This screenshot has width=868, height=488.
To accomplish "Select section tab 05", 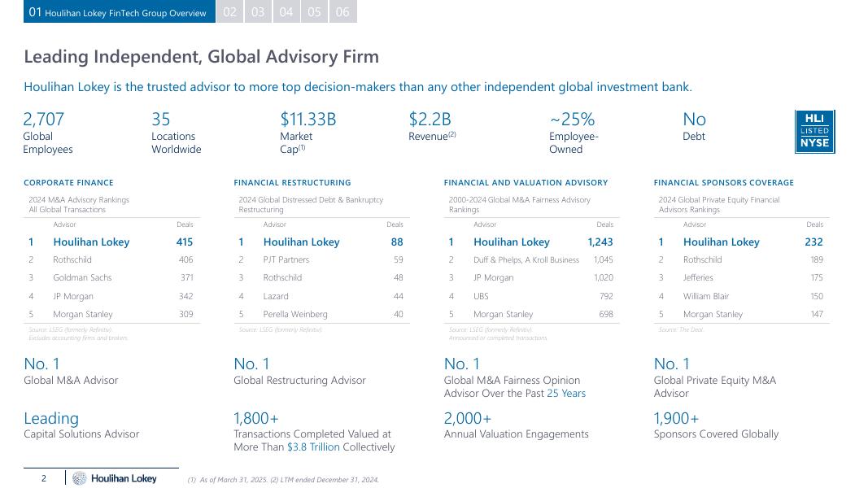I will point(314,12).
